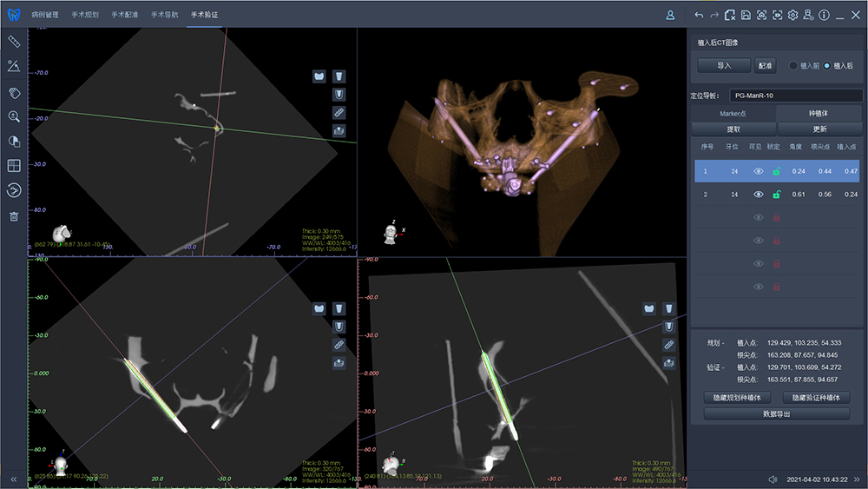Select the ruler measurement tool in left sidebar

(14, 41)
